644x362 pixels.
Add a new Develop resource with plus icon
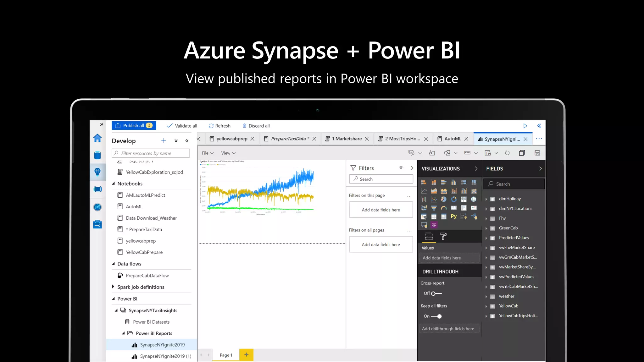(164, 140)
